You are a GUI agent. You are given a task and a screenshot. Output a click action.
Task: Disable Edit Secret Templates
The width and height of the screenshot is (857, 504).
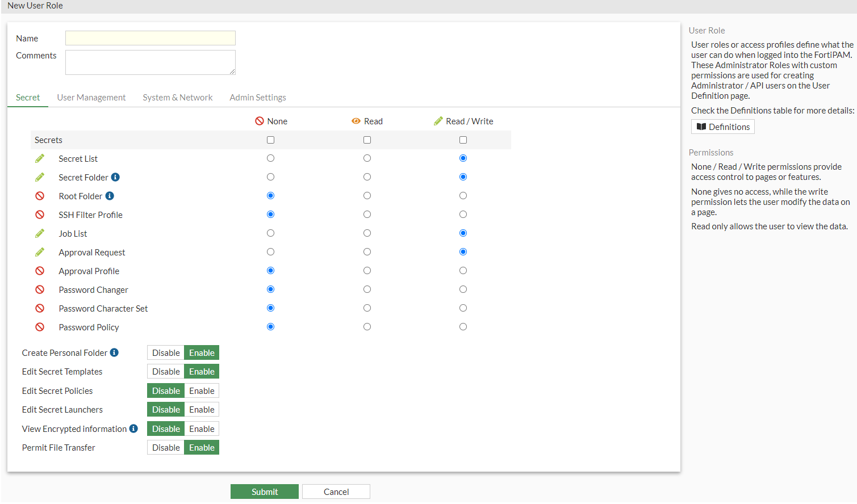click(165, 371)
